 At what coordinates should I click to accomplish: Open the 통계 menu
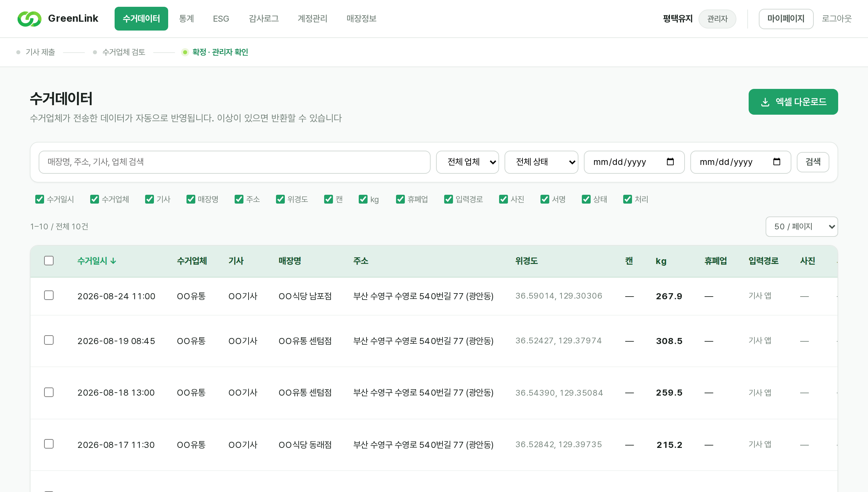click(x=186, y=19)
